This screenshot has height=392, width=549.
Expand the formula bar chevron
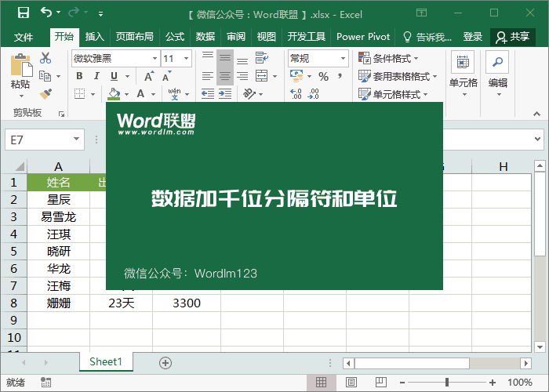coord(537,139)
